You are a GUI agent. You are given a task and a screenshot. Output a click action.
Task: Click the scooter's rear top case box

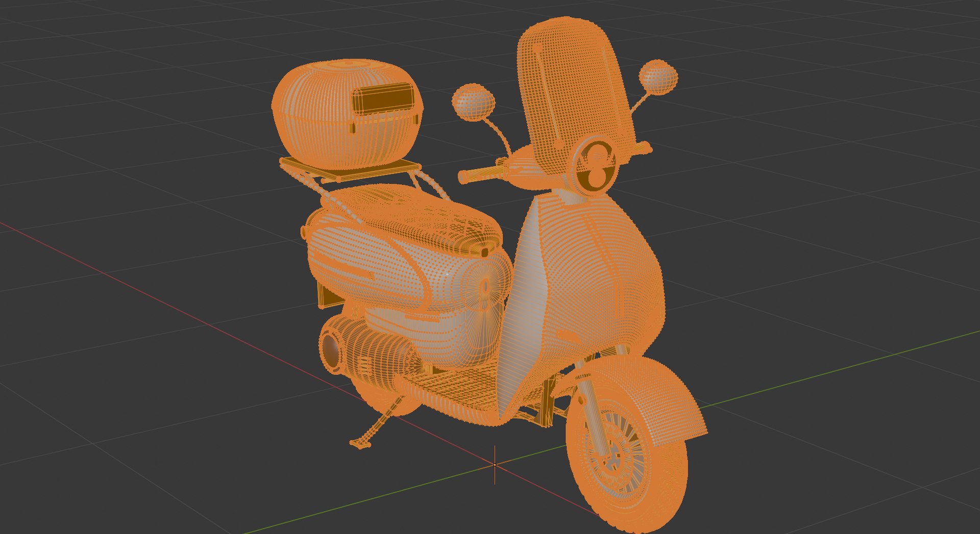[x=347, y=114]
